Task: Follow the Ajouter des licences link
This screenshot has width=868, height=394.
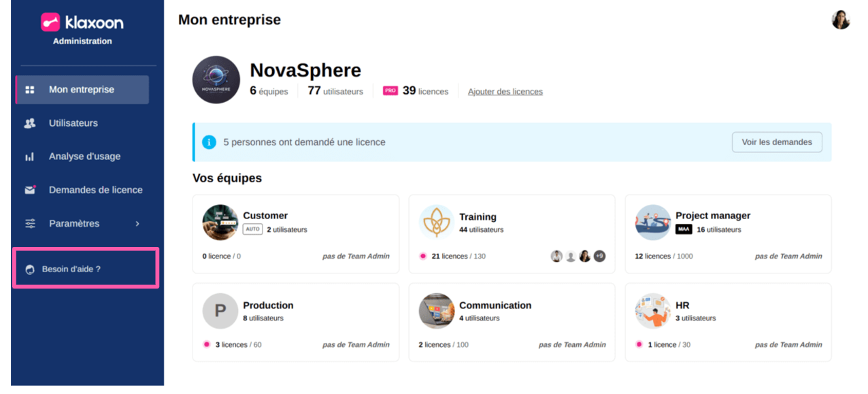Action: tap(505, 92)
